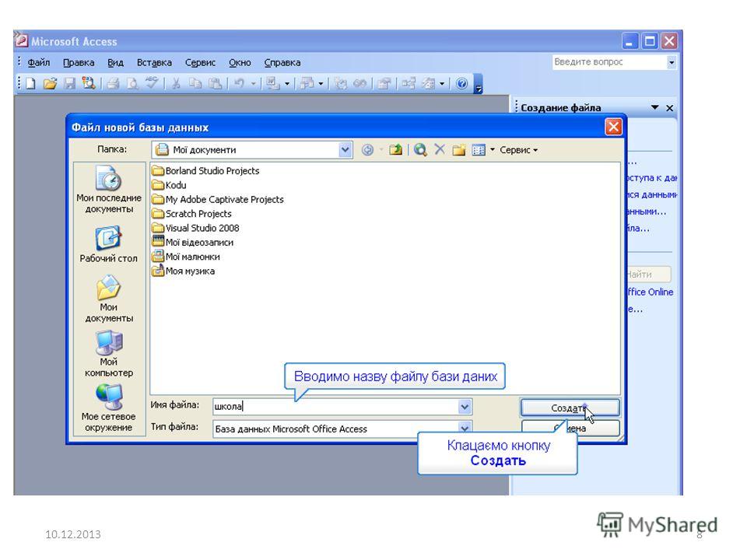Click the Paste clipboard icon
Viewport: 747px width, 560px height.
click(x=215, y=84)
